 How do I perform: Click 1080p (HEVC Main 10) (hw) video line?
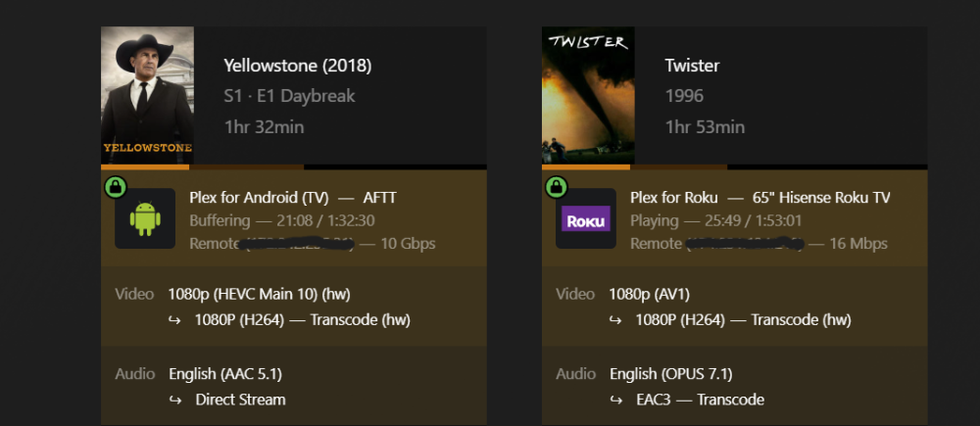[x=260, y=294]
